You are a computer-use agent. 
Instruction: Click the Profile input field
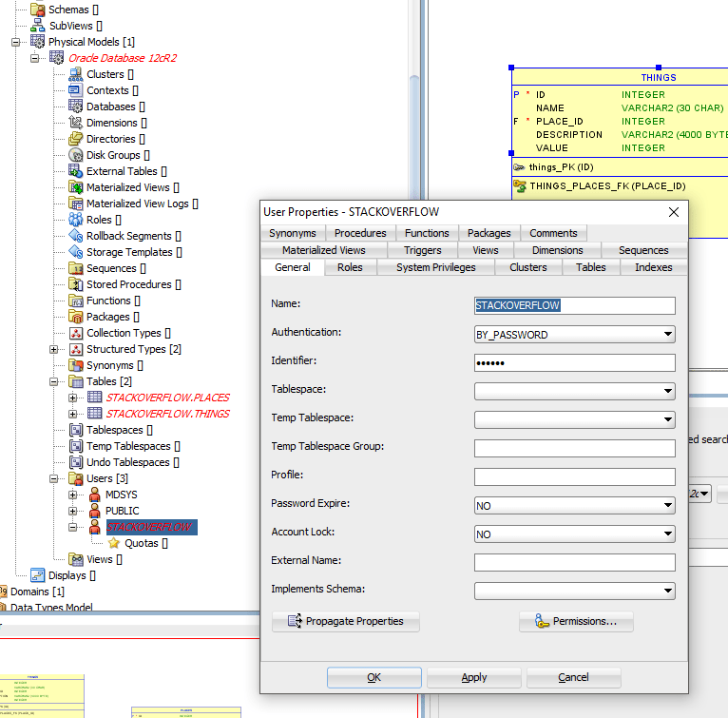click(575, 476)
